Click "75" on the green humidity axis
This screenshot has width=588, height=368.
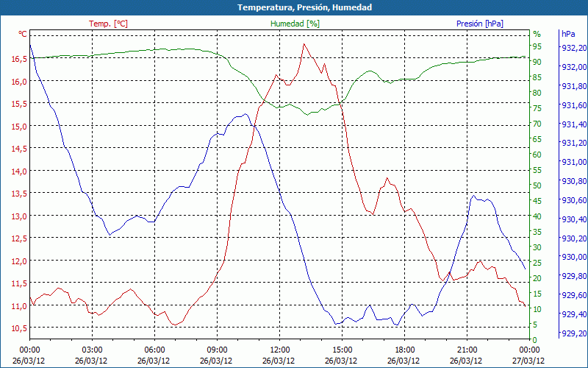pyautogui.click(x=537, y=108)
